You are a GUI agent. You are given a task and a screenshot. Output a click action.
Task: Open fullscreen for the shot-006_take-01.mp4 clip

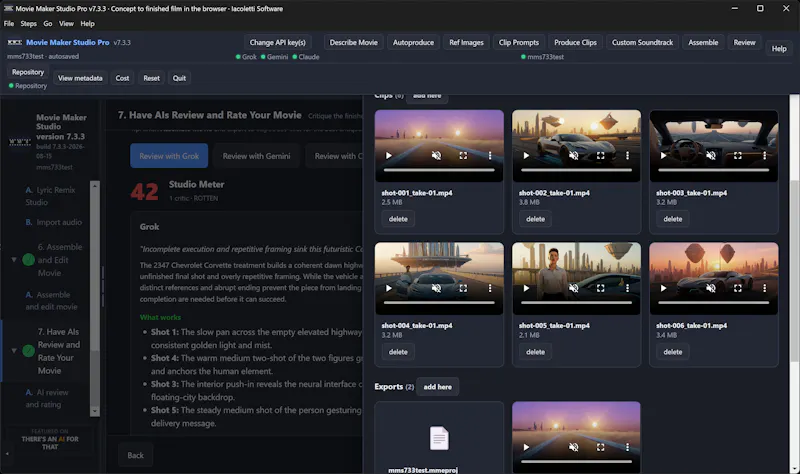(738, 288)
